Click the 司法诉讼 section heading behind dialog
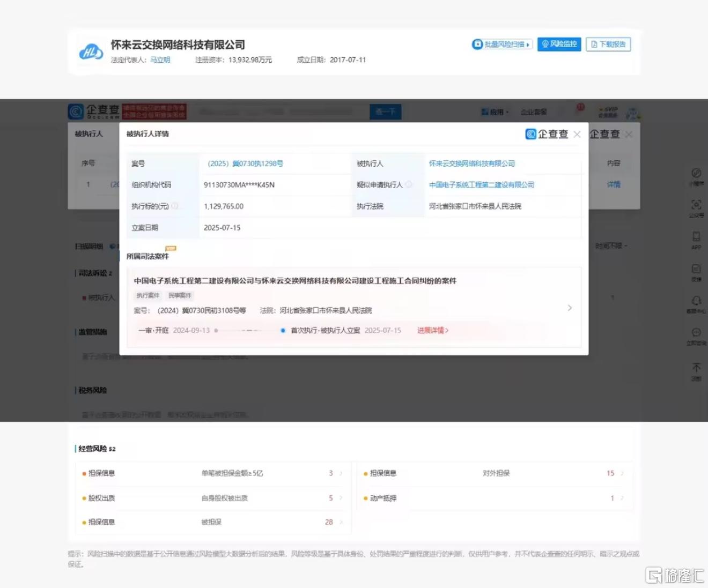This screenshot has height=588, width=708. click(x=95, y=273)
